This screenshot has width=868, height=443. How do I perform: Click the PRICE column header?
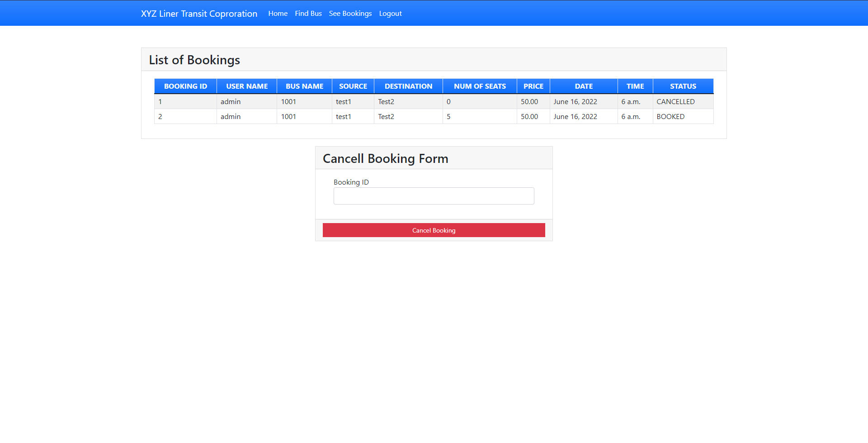click(533, 86)
